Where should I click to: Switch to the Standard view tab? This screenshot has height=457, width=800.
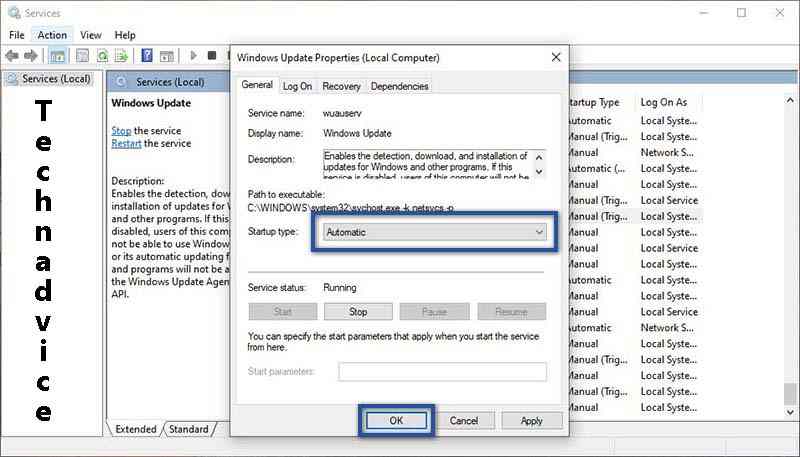188,429
